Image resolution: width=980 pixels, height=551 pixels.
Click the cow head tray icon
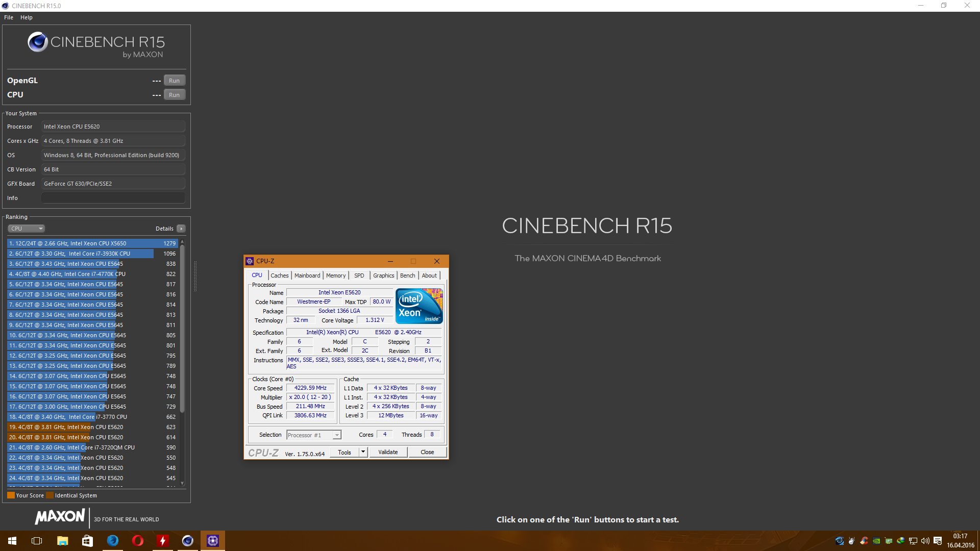pyautogui.click(x=852, y=541)
